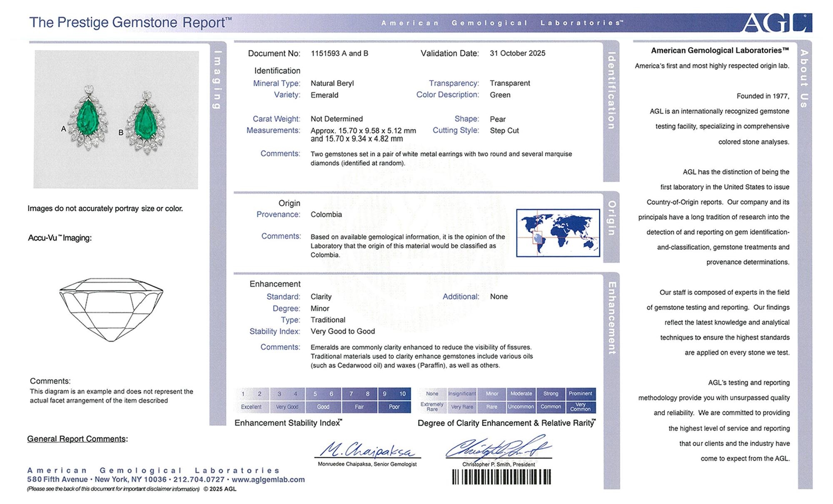Click the validation date 31 October 2025

(x=517, y=53)
